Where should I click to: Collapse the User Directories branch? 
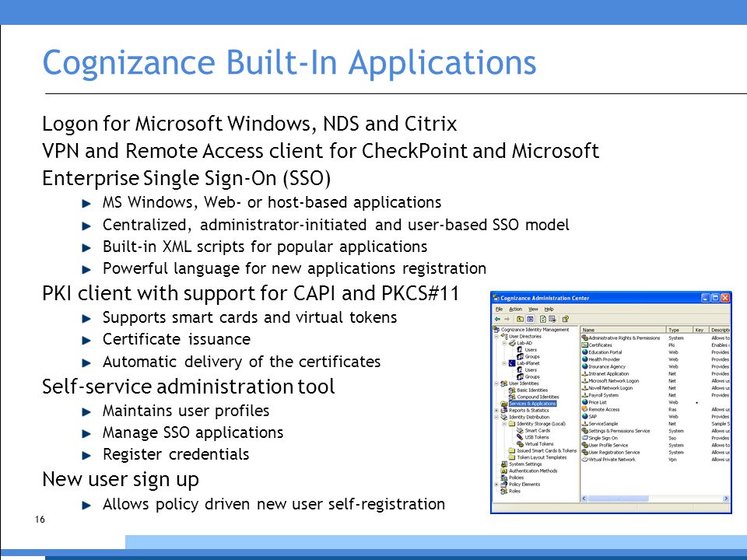click(496, 336)
